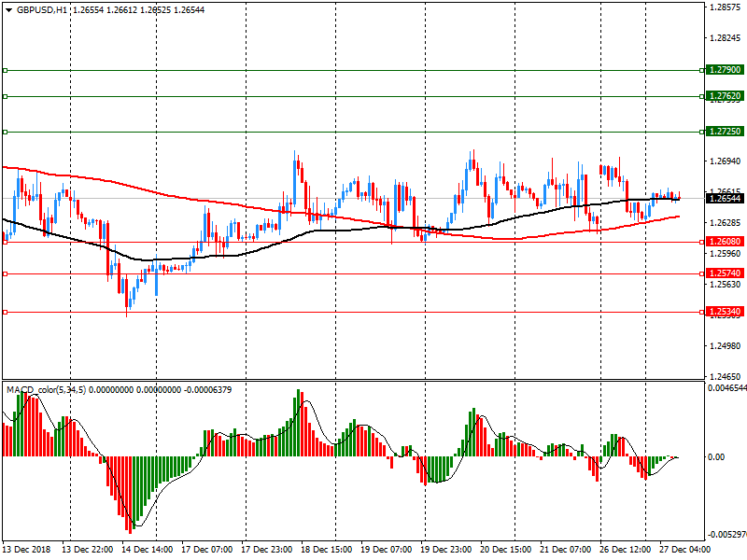Click the green 1.27250 price level tag
Screen dimensions: 747x560
pos(725,132)
